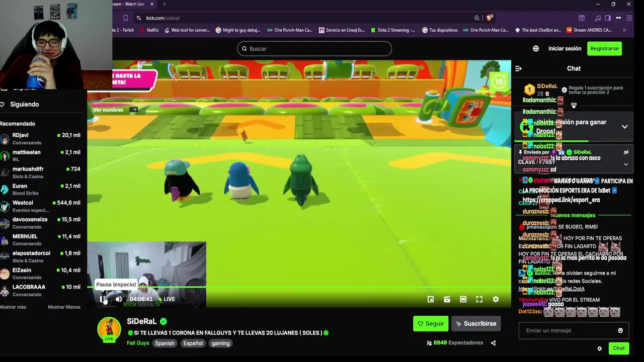Open SiDeRaL channel avatar
The height and width of the screenshot is (362, 644).
tap(109, 329)
